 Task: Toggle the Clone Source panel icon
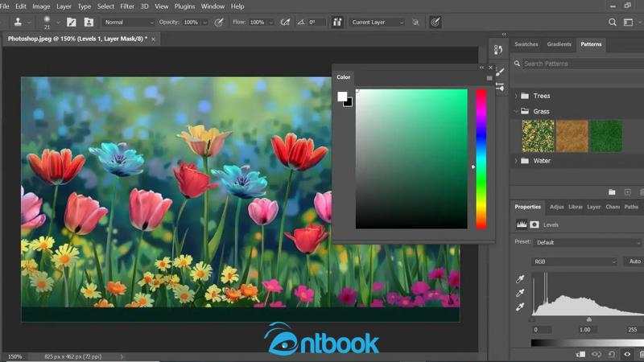point(89,23)
